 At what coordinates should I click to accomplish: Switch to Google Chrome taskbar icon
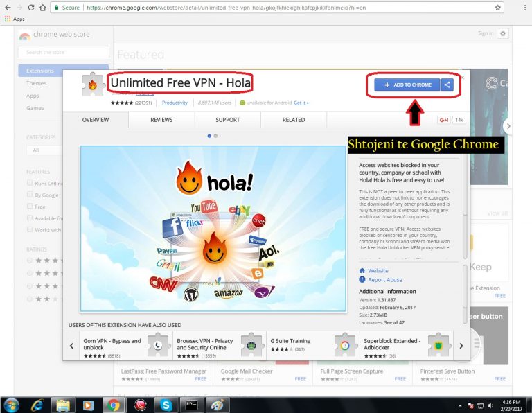point(114,405)
